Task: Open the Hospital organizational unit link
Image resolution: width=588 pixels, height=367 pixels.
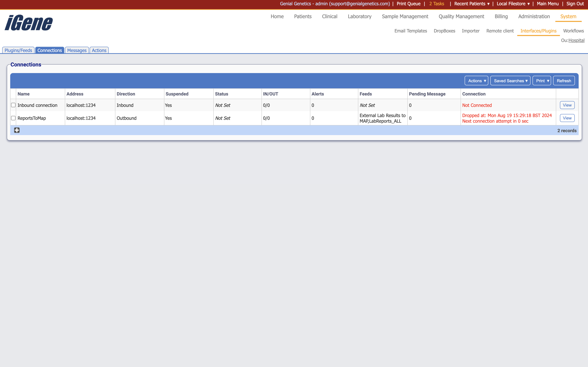Action: [x=577, y=40]
